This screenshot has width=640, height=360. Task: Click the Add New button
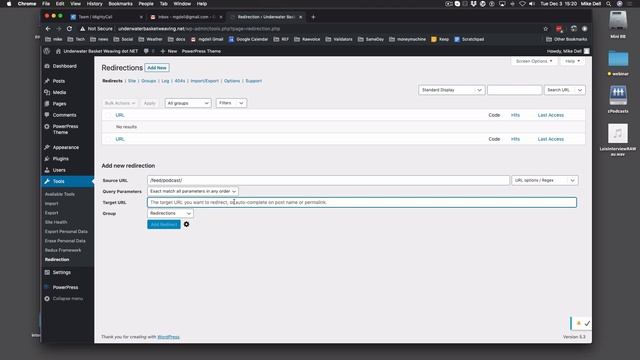157,68
